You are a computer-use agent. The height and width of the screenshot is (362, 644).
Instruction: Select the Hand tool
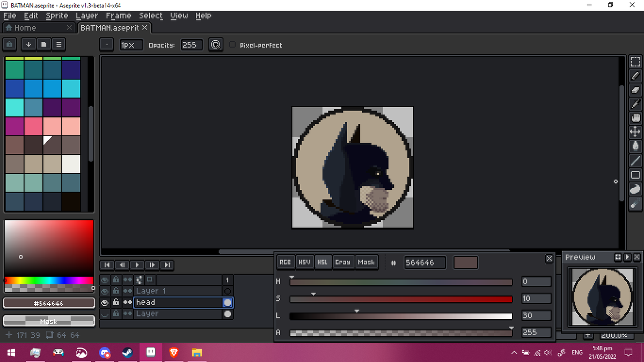635,118
